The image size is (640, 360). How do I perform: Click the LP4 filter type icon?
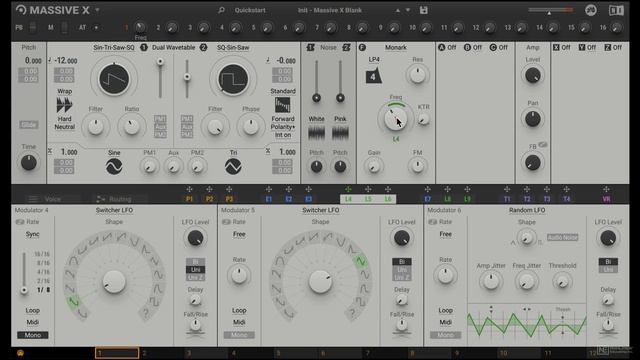tap(373, 76)
